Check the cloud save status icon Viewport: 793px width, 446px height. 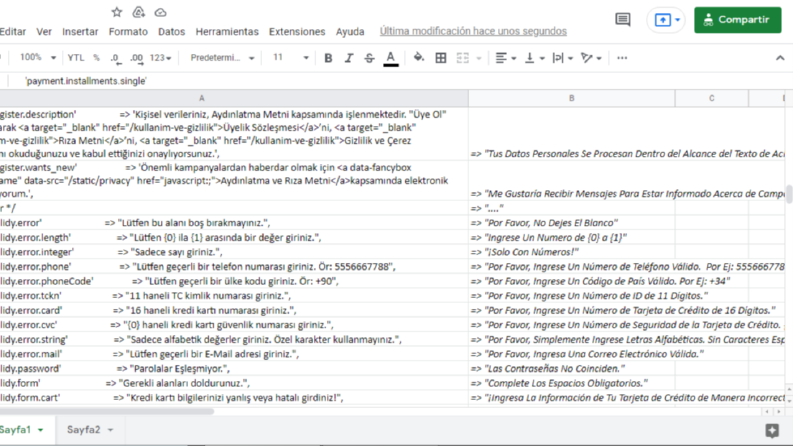click(160, 12)
